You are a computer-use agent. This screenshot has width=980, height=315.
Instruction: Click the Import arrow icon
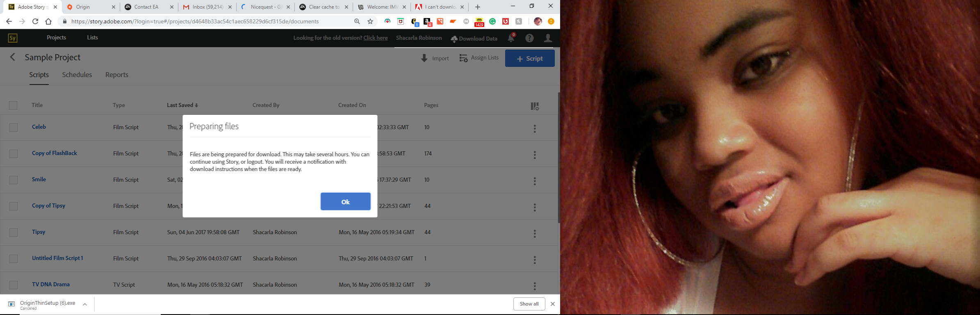(x=424, y=58)
